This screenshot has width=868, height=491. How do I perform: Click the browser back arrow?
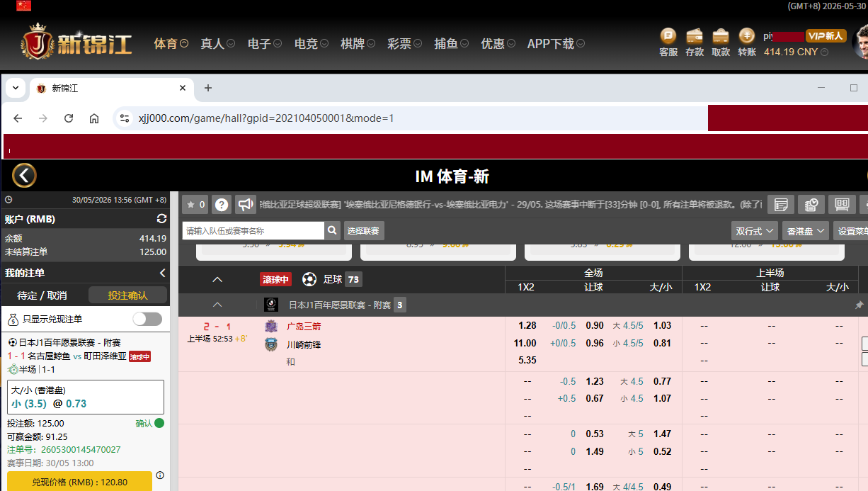pos(18,118)
